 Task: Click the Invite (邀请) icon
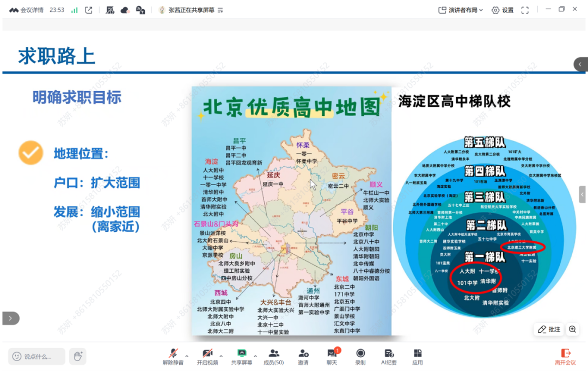tap(303, 354)
